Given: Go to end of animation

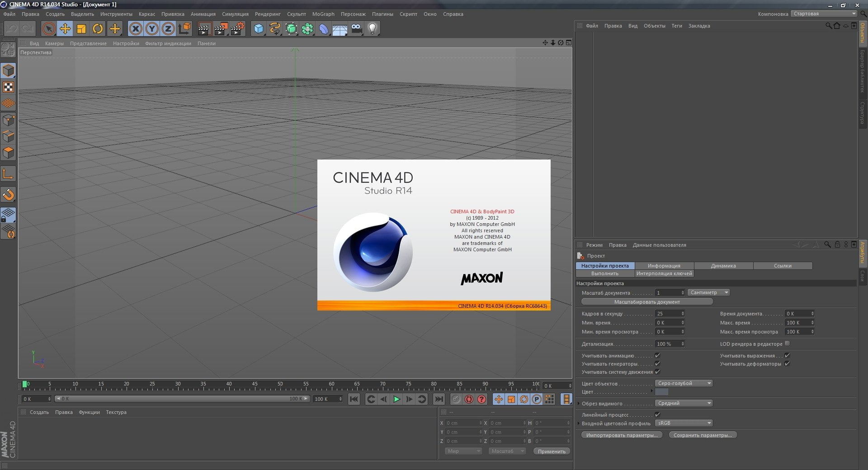Looking at the screenshot, I should (439, 399).
